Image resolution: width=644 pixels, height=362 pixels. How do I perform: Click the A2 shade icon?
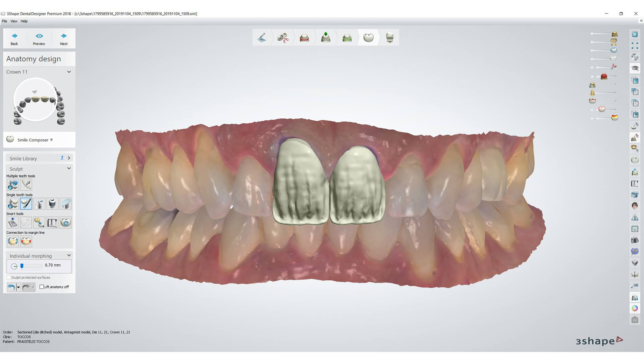635,320
